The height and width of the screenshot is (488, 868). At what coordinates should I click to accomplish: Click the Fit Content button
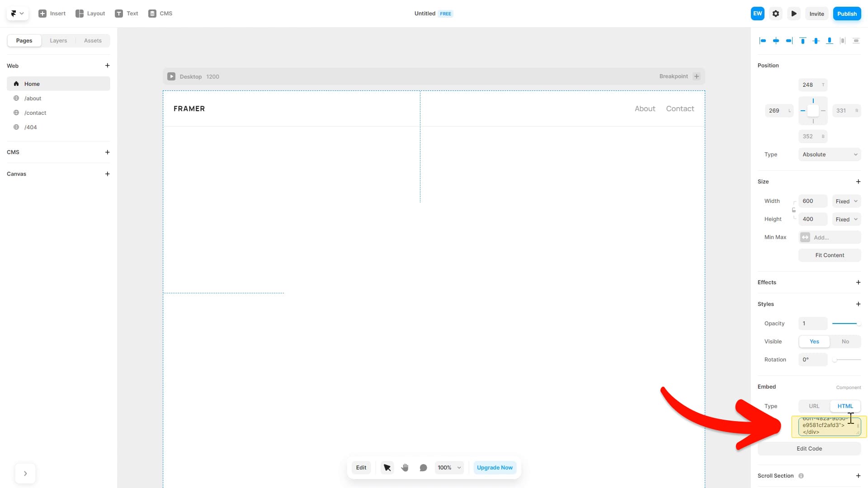click(830, 255)
